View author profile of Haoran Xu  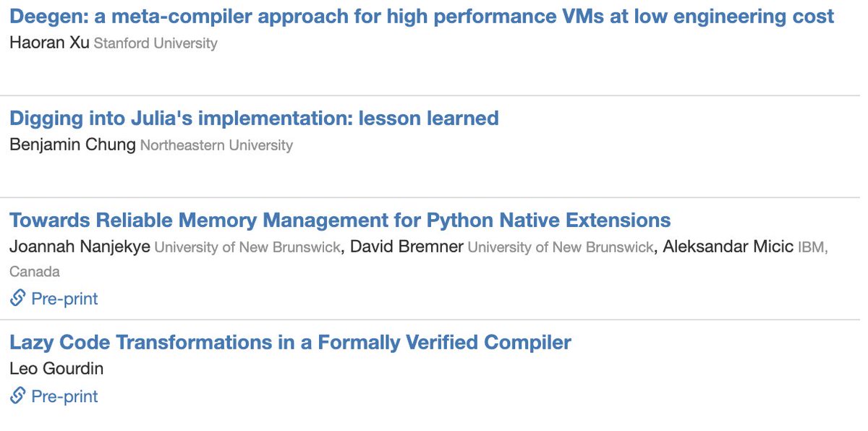pyautogui.click(x=50, y=43)
